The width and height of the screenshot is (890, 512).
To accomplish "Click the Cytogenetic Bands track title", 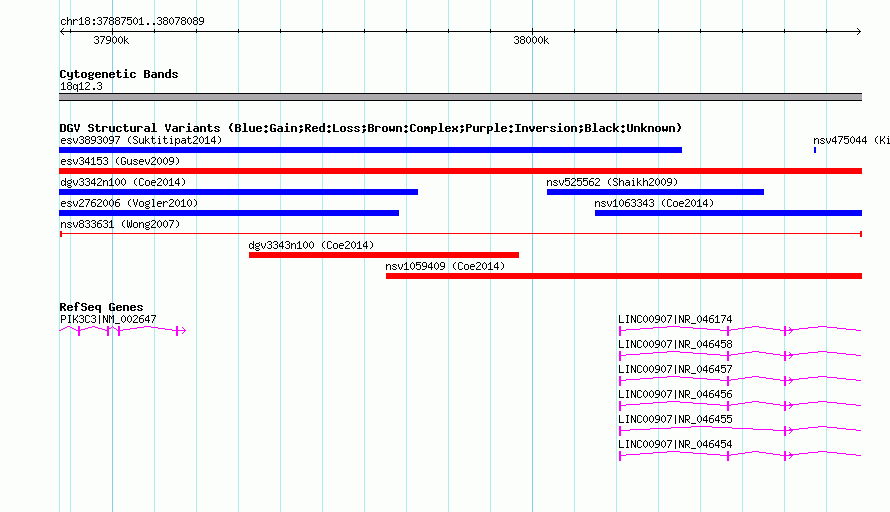I will click(x=119, y=74).
